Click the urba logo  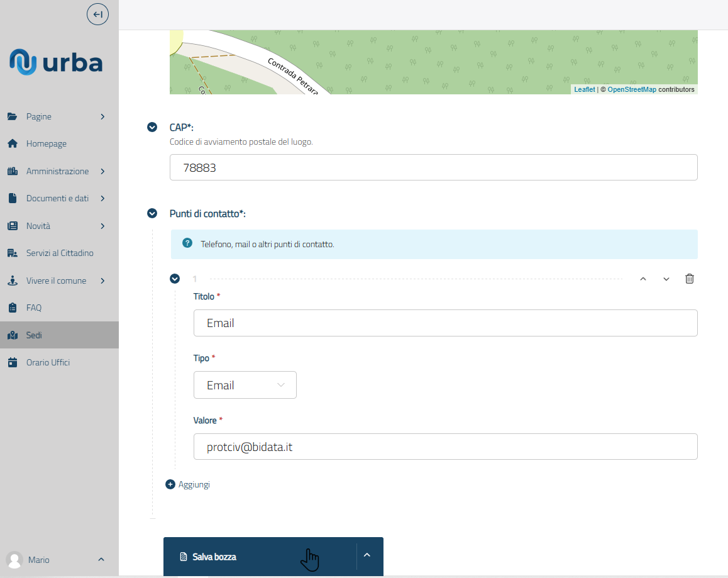click(57, 63)
